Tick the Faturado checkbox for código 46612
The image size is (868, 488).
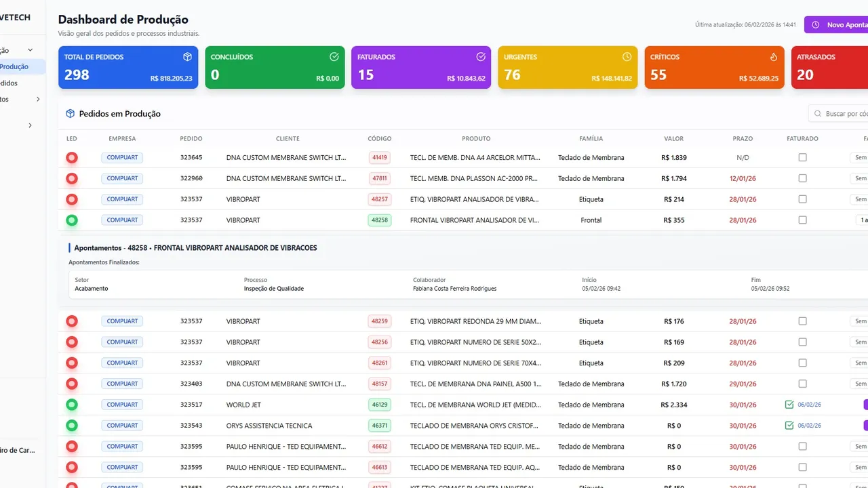pyautogui.click(x=803, y=447)
